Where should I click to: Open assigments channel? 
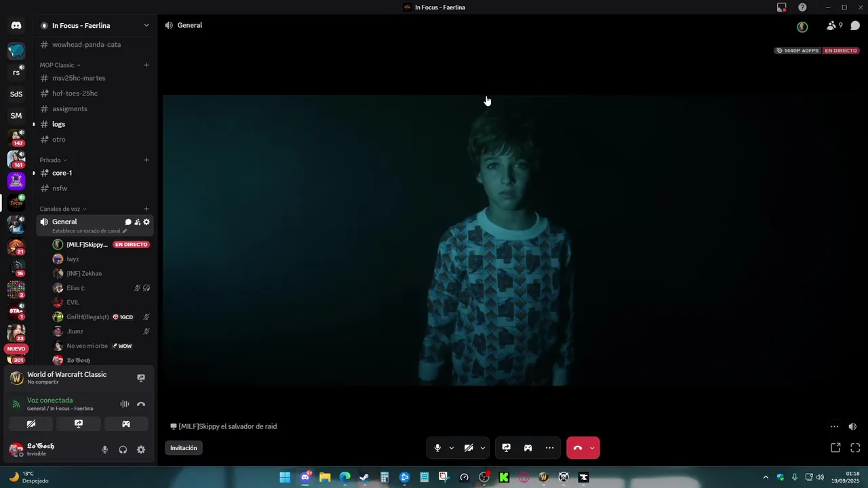click(x=95, y=108)
